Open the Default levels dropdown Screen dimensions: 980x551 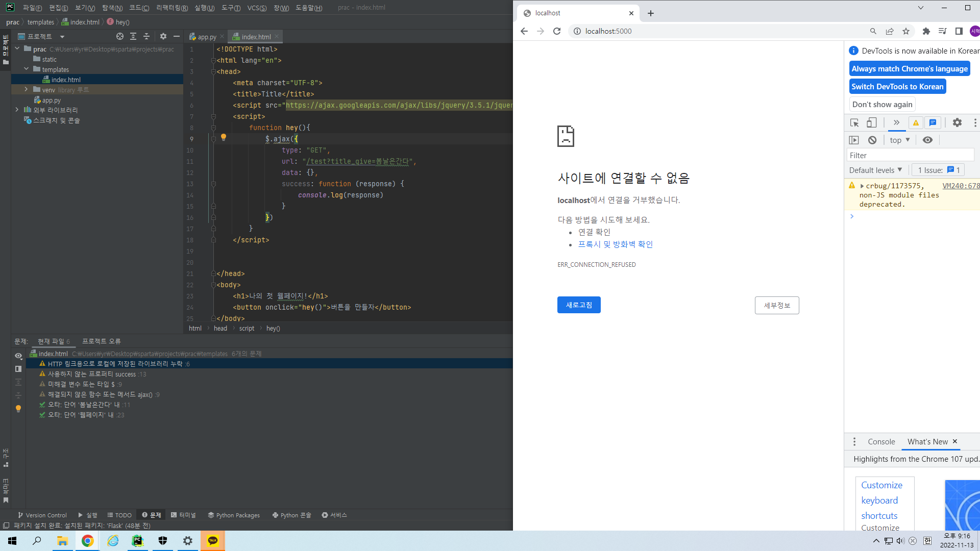click(876, 170)
